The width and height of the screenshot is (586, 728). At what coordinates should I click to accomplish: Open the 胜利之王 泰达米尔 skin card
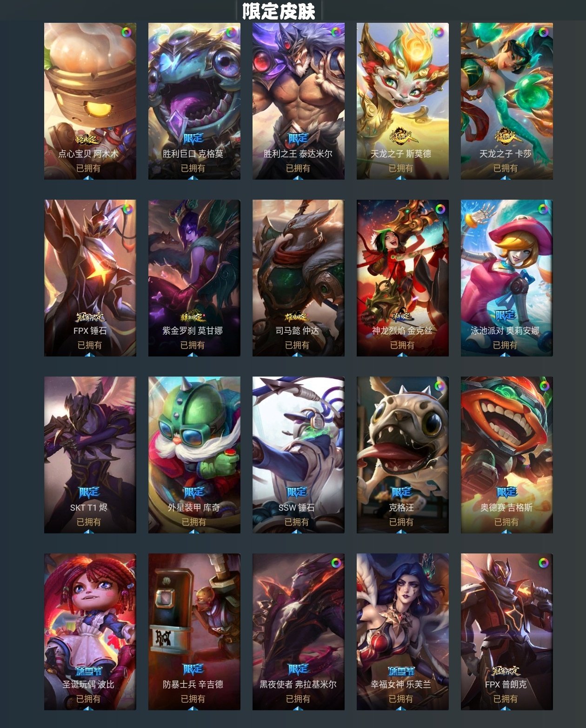[299, 101]
